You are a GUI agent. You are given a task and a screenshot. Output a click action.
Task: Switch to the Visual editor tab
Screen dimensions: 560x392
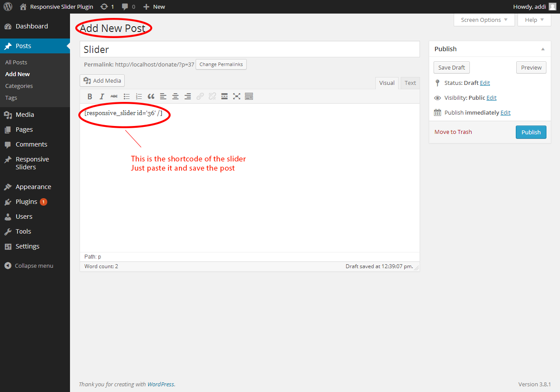tap(387, 83)
